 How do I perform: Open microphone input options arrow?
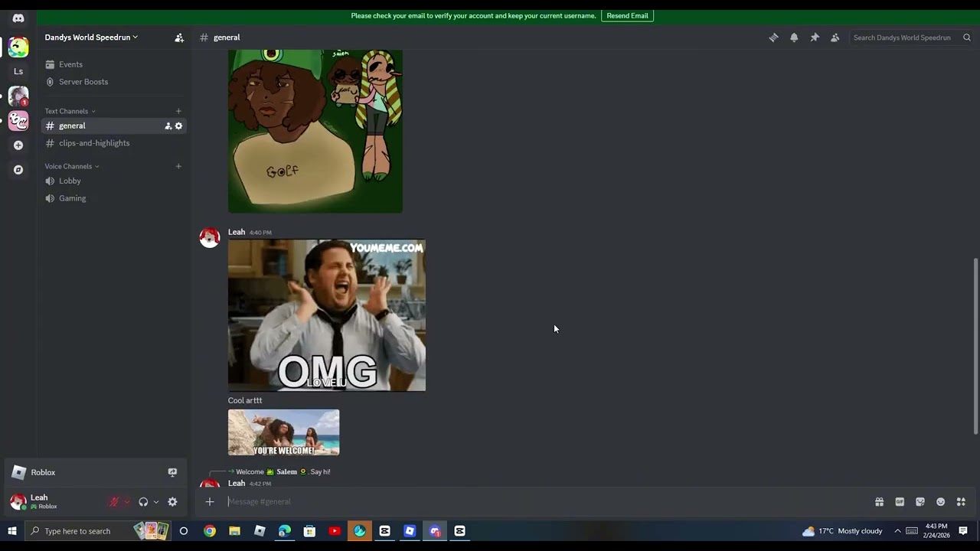(126, 502)
